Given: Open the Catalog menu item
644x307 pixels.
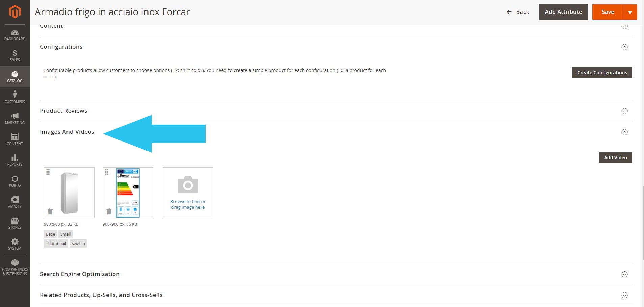Looking at the screenshot, I should pyautogui.click(x=15, y=76).
